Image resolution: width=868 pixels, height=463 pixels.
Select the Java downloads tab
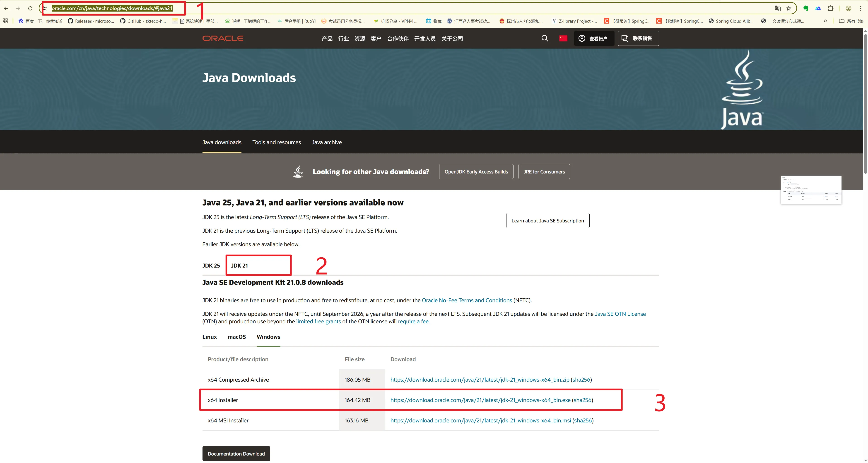coord(222,142)
